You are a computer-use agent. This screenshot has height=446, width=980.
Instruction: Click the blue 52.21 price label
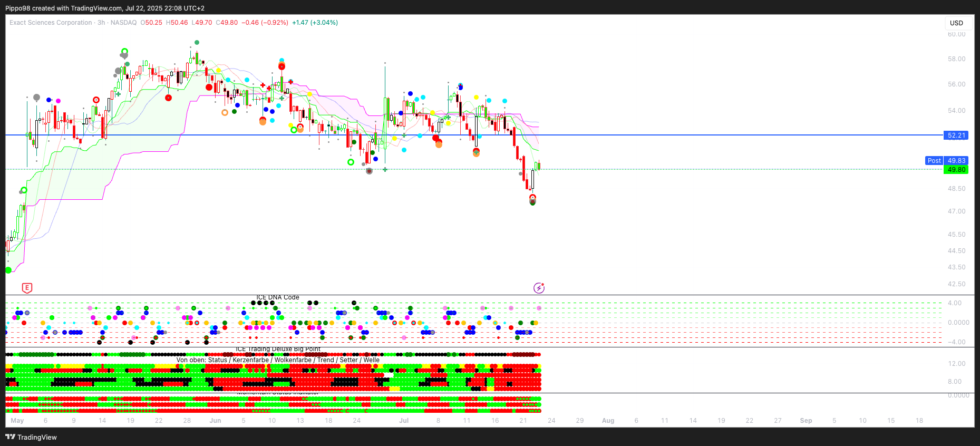(956, 135)
